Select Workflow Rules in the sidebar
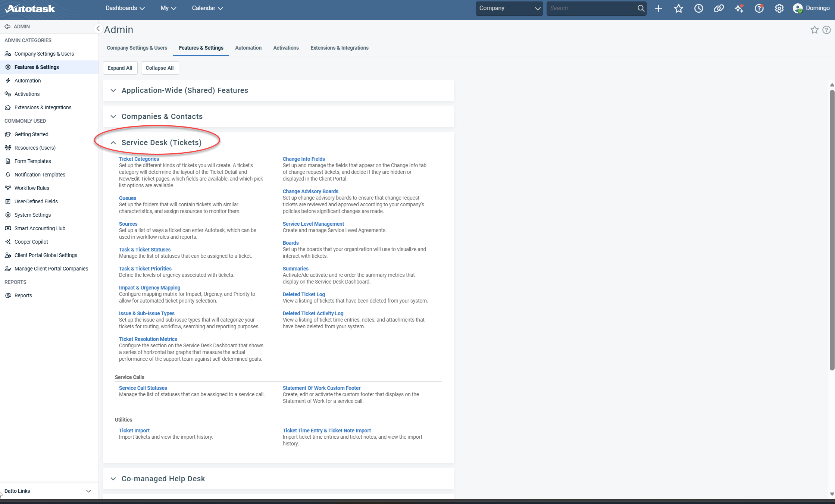835x504 pixels. click(x=31, y=188)
